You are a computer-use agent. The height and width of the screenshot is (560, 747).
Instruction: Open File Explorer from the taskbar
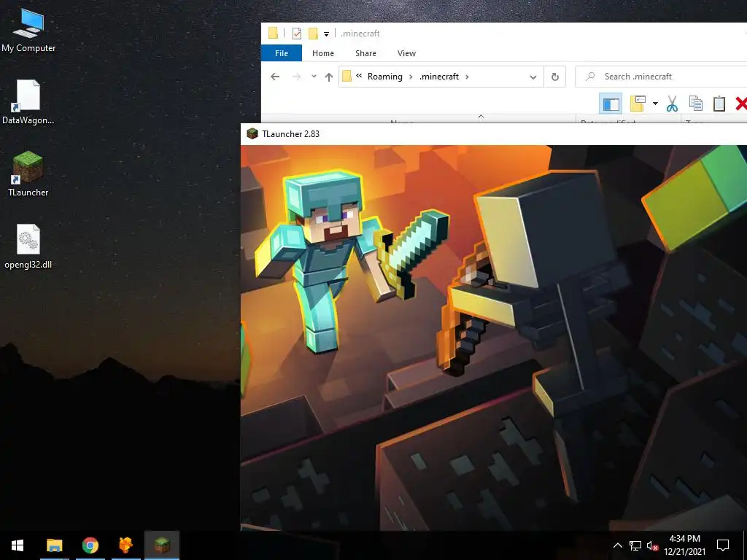54,545
